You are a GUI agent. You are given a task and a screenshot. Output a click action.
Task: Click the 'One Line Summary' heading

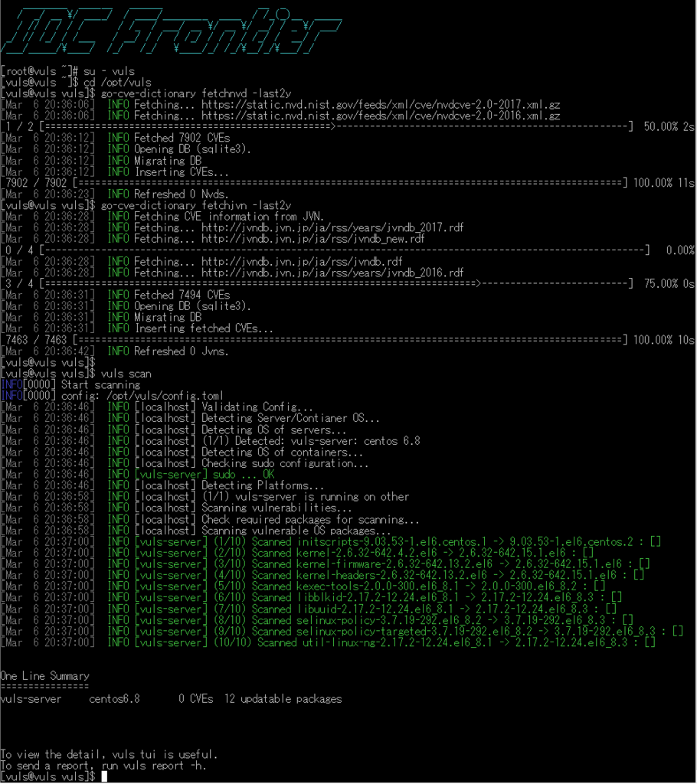tap(45, 676)
